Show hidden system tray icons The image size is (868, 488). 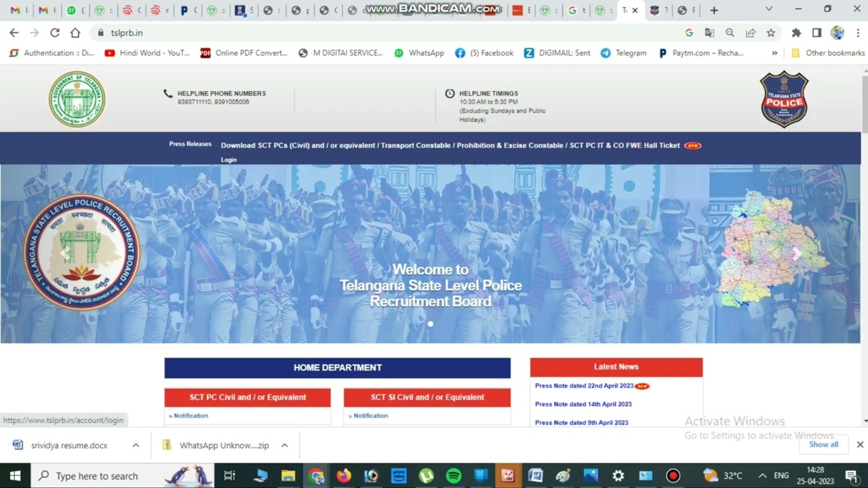[x=762, y=476]
